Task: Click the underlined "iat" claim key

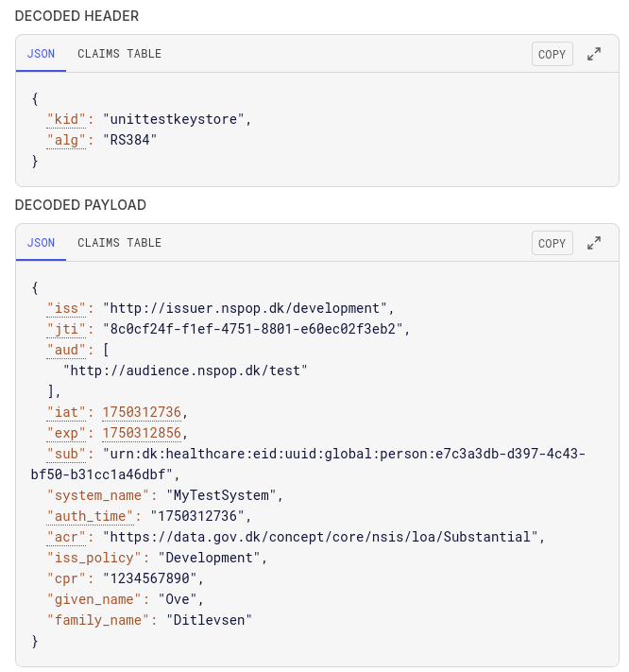Action: (67, 412)
